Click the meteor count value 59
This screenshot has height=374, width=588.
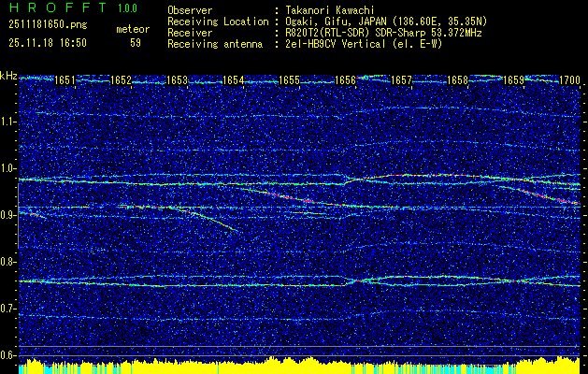pyautogui.click(x=136, y=42)
